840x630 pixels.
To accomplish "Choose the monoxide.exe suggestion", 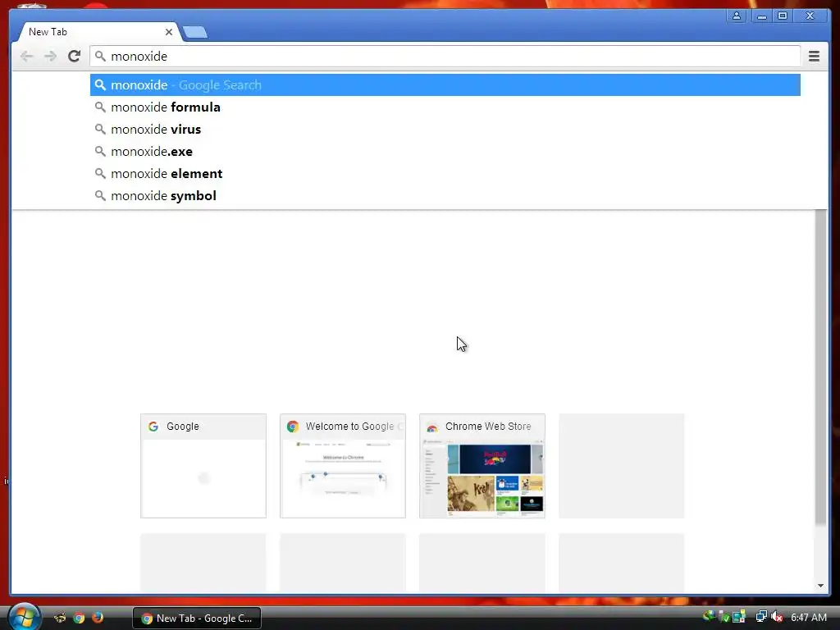I will [x=445, y=152].
